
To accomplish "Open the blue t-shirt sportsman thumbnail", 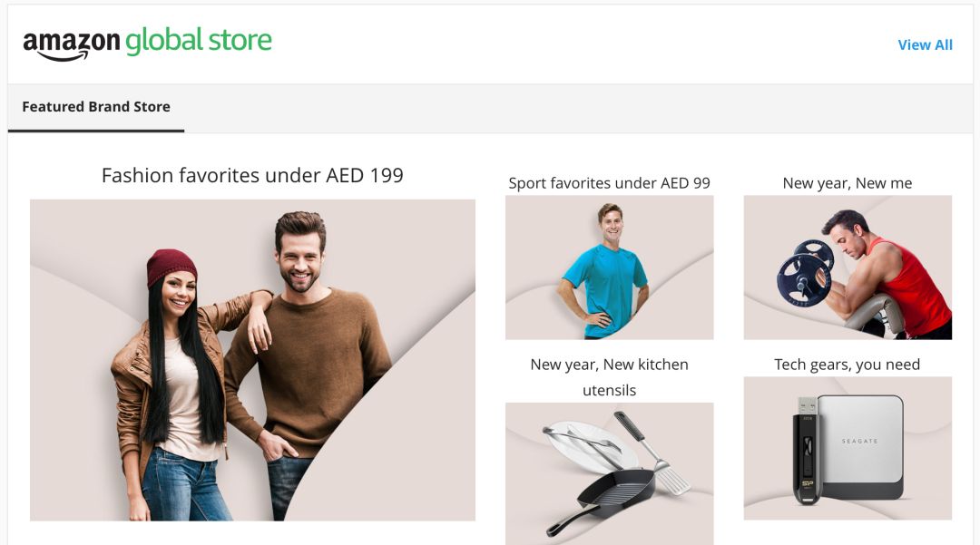I will click(x=610, y=268).
